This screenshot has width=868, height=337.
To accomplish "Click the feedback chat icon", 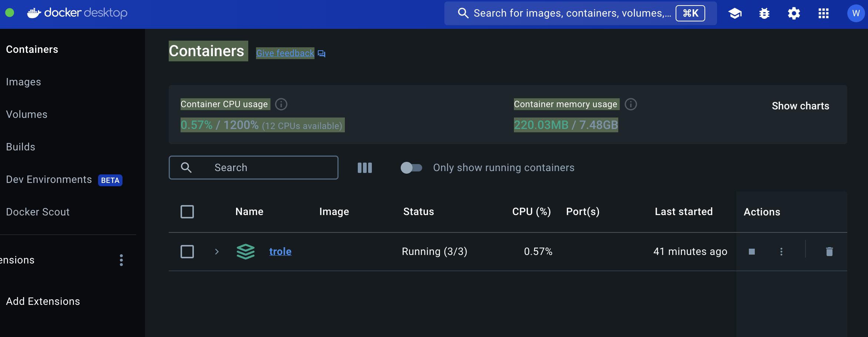I will point(322,54).
